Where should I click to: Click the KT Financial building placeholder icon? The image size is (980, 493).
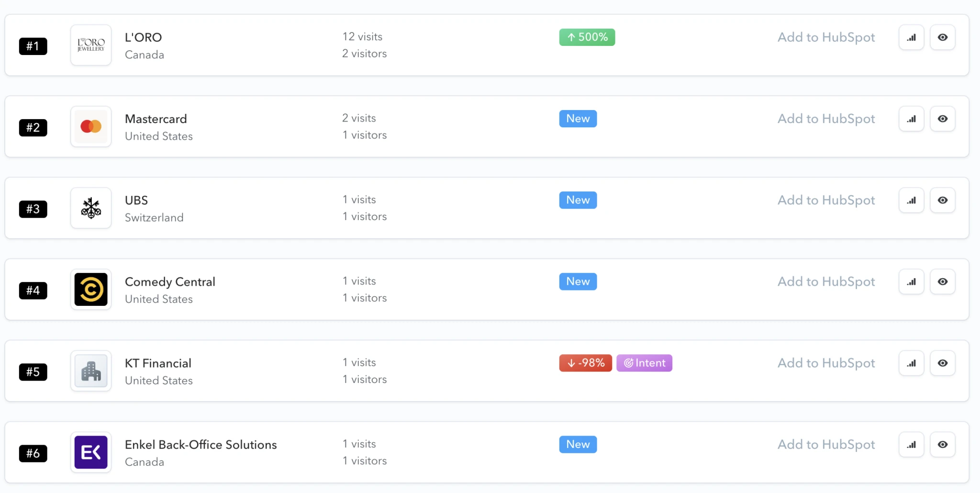point(91,370)
